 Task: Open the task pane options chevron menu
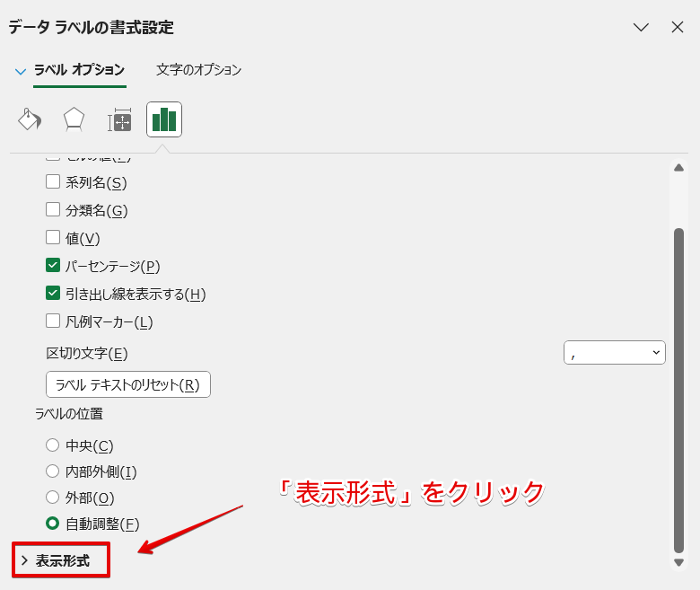[x=641, y=27]
